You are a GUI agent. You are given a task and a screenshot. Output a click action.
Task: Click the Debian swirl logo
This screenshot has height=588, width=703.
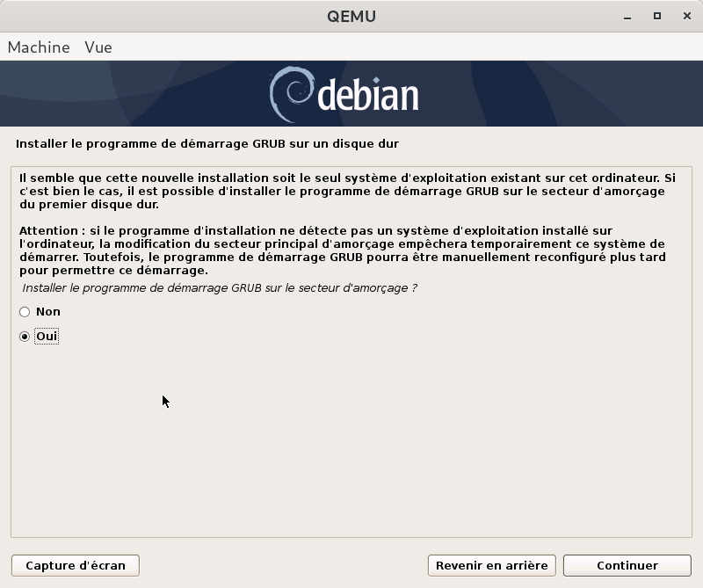point(288,94)
